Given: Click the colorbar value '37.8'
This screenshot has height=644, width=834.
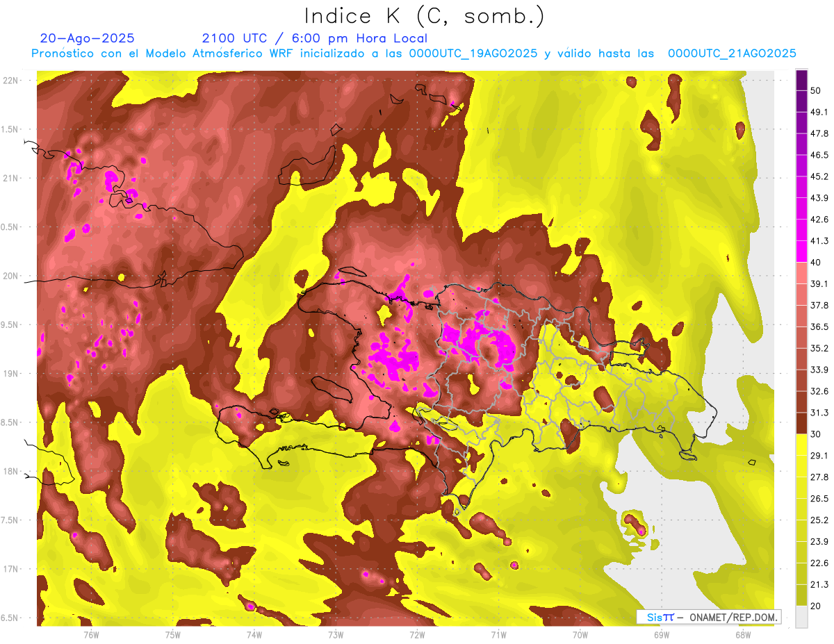Looking at the screenshot, I should tap(819, 305).
